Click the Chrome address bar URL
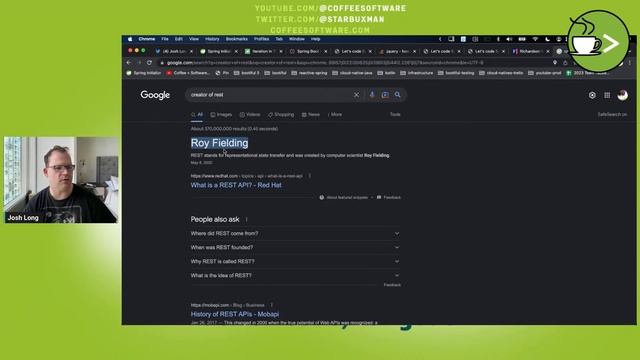The image size is (640, 360). click(x=324, y=63)
